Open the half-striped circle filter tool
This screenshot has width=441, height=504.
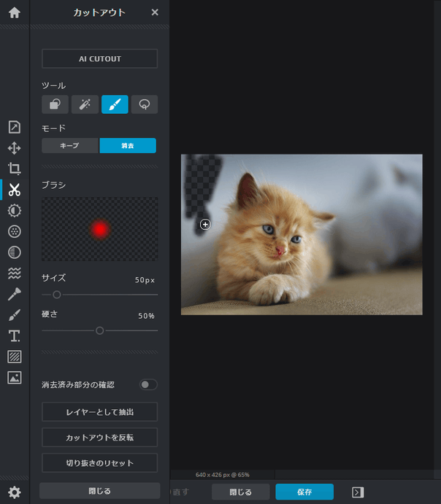coord(15,252)
